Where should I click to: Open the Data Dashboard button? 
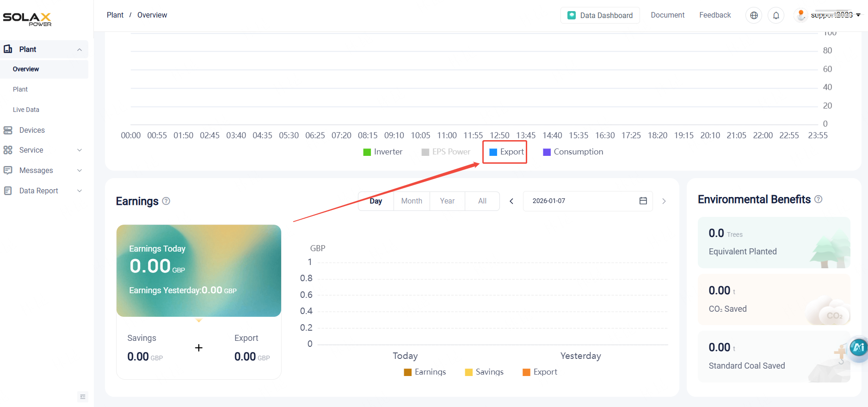coord(600,15)
